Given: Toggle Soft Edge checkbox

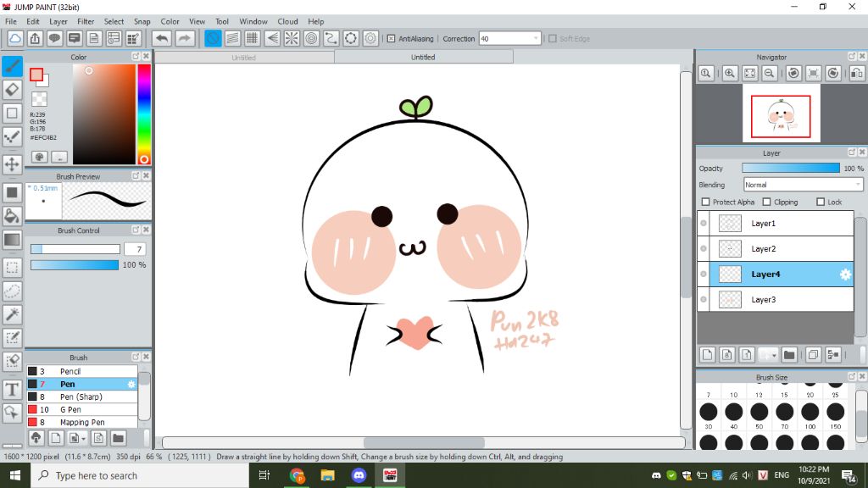Looking at the screenshot, I should click(x=552, y=39).
